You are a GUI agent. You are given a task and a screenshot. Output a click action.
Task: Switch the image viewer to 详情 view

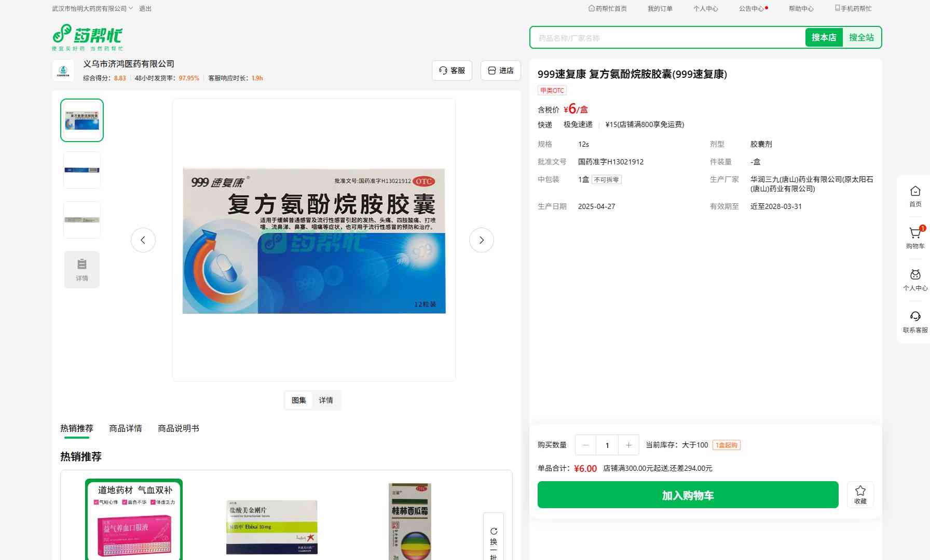coord(326,400)
